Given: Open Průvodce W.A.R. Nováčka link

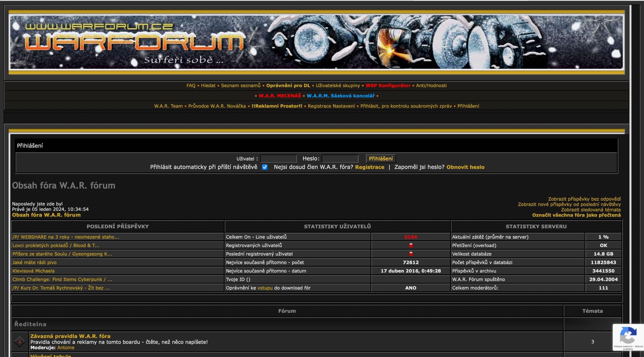Looking at the screenshot, I should 217,106.
